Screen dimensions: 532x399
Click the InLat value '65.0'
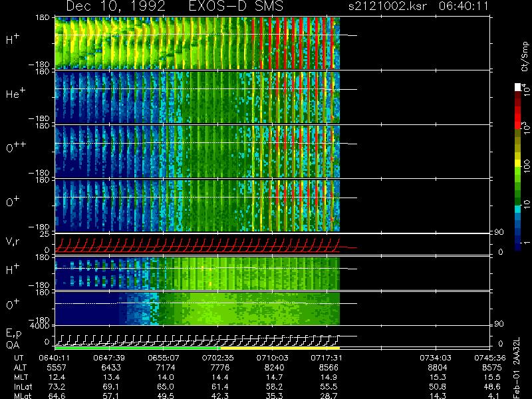[165, 386]
